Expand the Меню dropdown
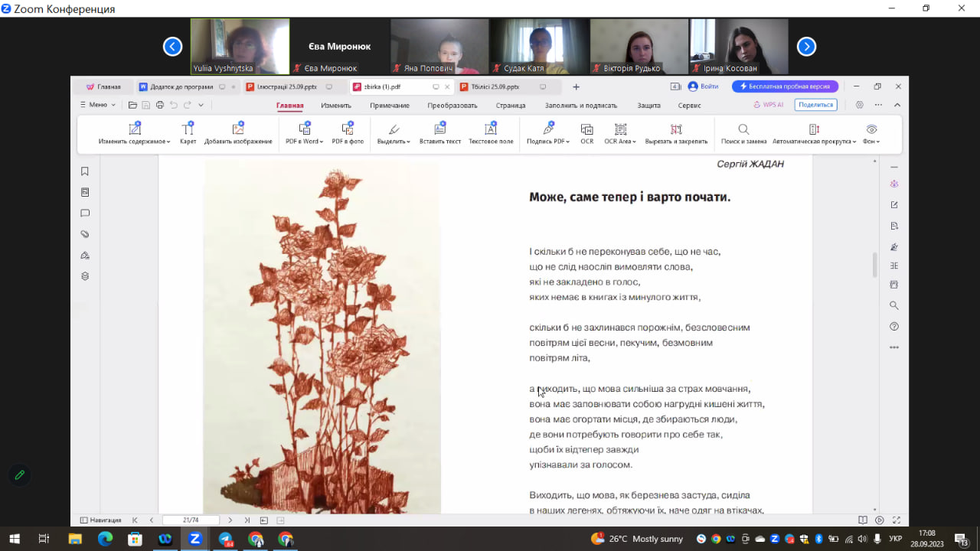Screen dimensions: 980x551 click(98, 105)
